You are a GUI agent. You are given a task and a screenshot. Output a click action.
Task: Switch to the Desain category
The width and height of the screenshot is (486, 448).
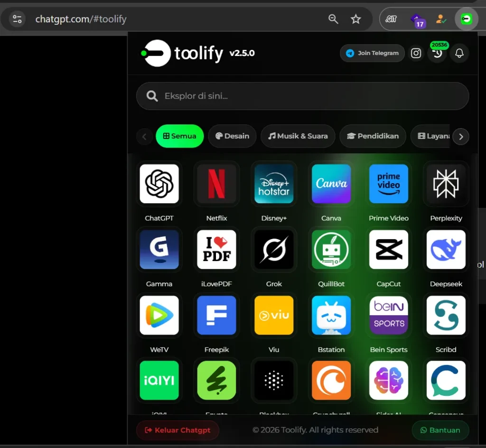232,136
